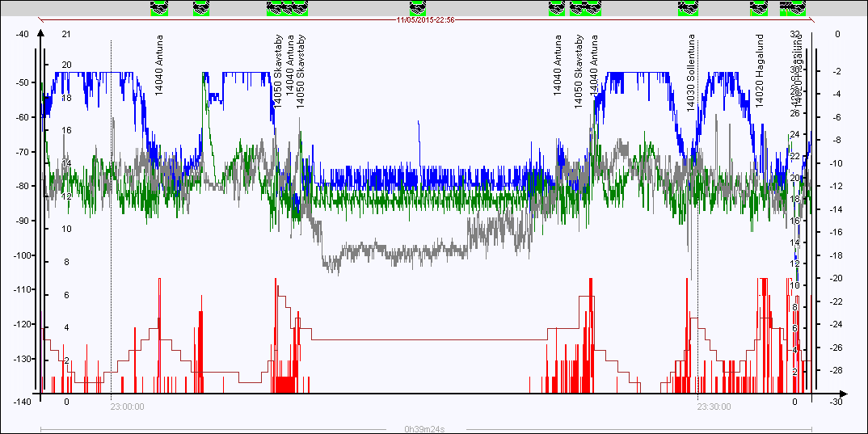Select the 23:30:00 time axis label

coord(713,407)
